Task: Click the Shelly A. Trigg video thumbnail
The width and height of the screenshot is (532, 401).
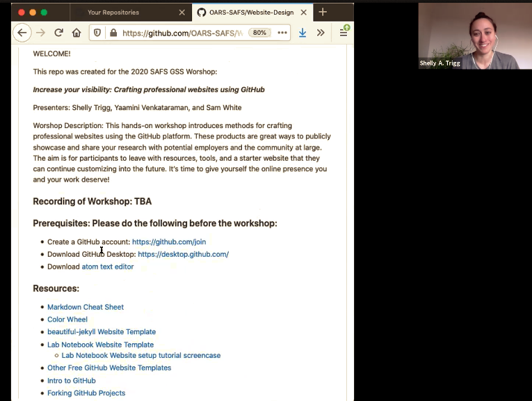Action: coord(475,36)
